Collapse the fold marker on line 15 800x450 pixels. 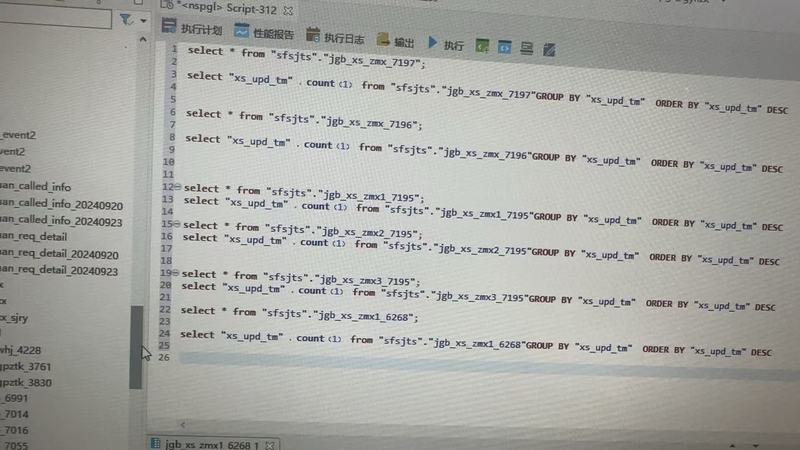pyautogui.click(x=177, y=224)
